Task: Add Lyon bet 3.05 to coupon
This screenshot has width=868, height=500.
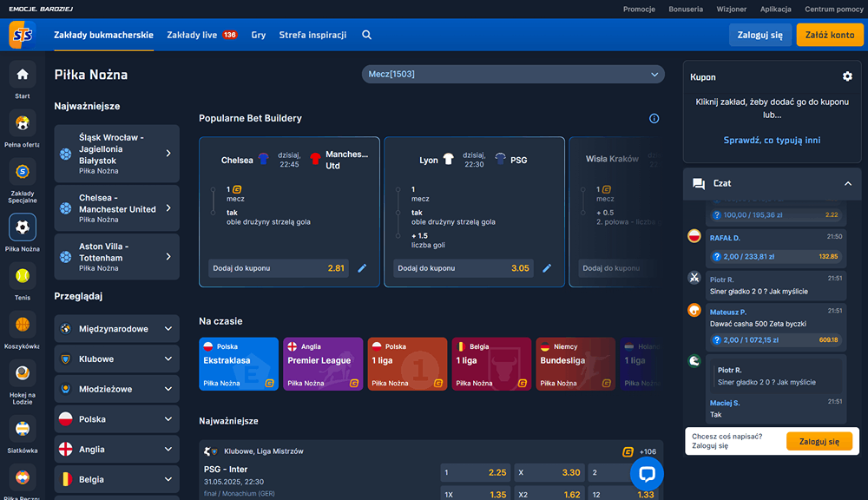Action: click(x=464, y=268)
